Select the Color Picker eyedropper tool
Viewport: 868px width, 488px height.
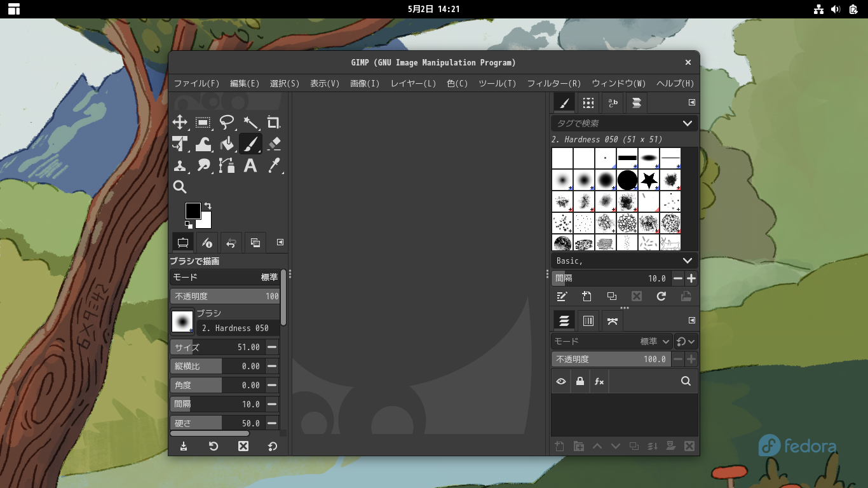(273, 166)
